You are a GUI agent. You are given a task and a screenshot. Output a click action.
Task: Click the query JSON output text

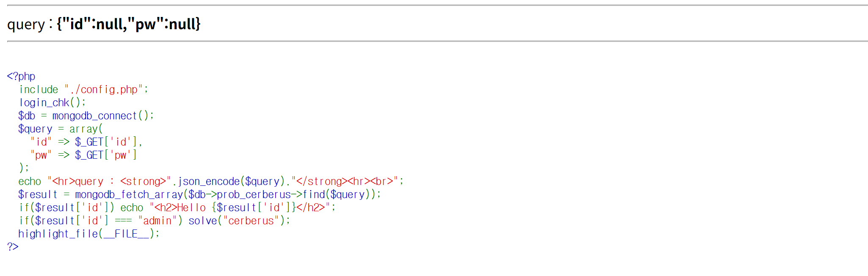tap(128, 24)
